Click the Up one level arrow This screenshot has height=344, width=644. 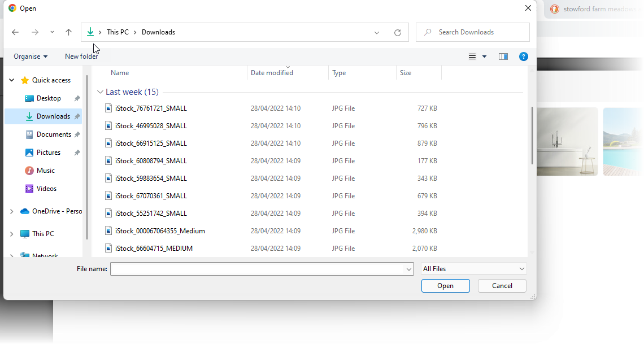pyautogui.click(x=68, y=32)
